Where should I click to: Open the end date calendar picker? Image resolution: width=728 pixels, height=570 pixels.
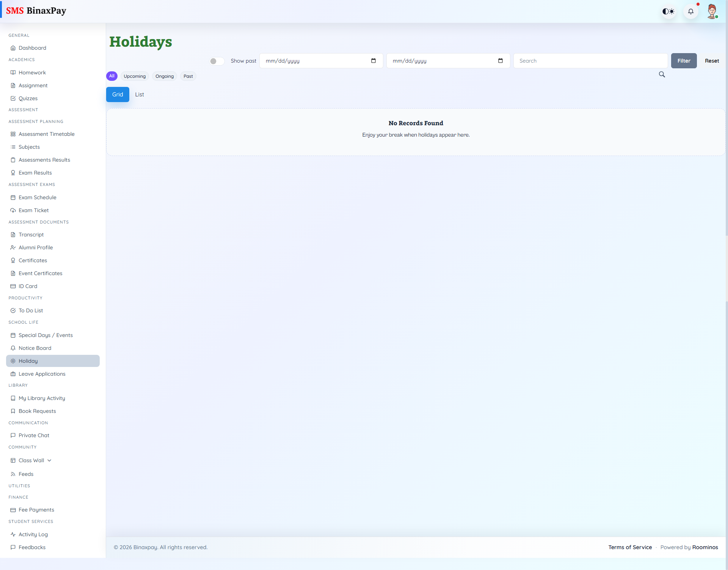pyautogui.click(x=500, y=60)
